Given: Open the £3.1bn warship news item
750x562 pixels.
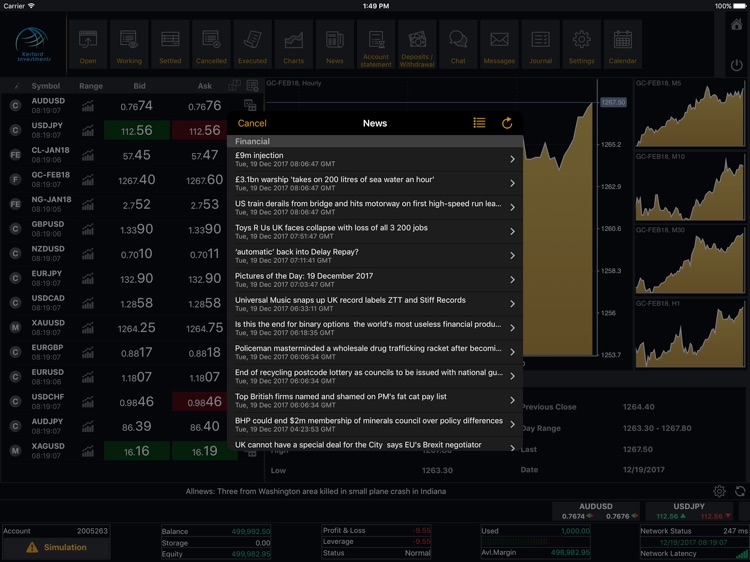Looking at the screenshot, I should coord(375,183).
